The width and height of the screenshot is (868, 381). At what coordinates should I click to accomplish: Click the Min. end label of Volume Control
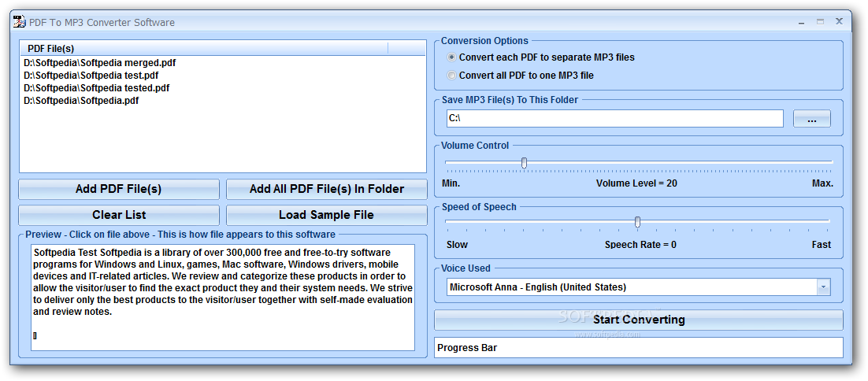(x=451, y=183)
